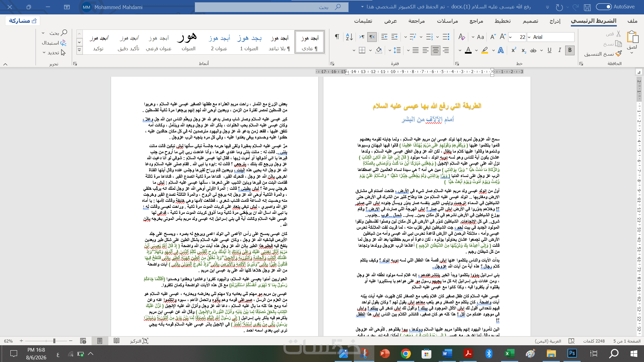Open the Paragraph dialog launcher (فقرة group)
This screenshot has width=644, height=362.
pyautogui.click(x=332, y=64)
